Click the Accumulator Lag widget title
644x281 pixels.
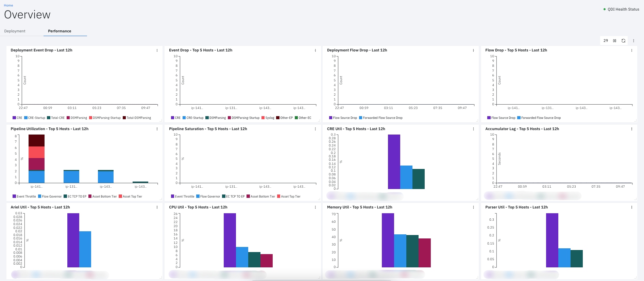[522, 129]
